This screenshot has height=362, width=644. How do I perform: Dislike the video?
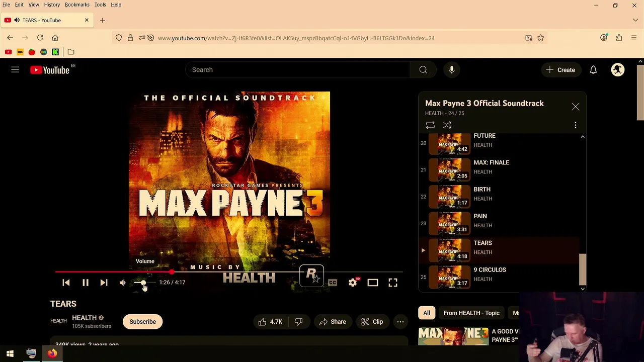click(299, 322)
